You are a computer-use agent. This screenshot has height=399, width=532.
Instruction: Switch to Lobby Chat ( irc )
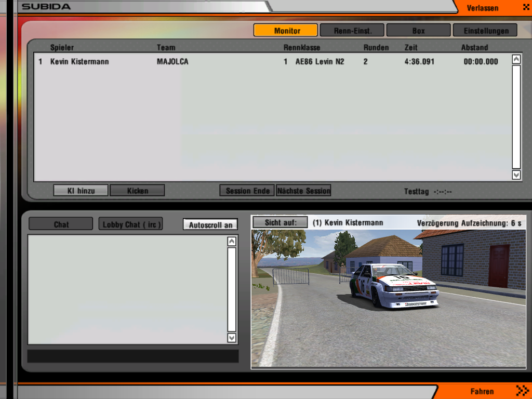(130, 224)
